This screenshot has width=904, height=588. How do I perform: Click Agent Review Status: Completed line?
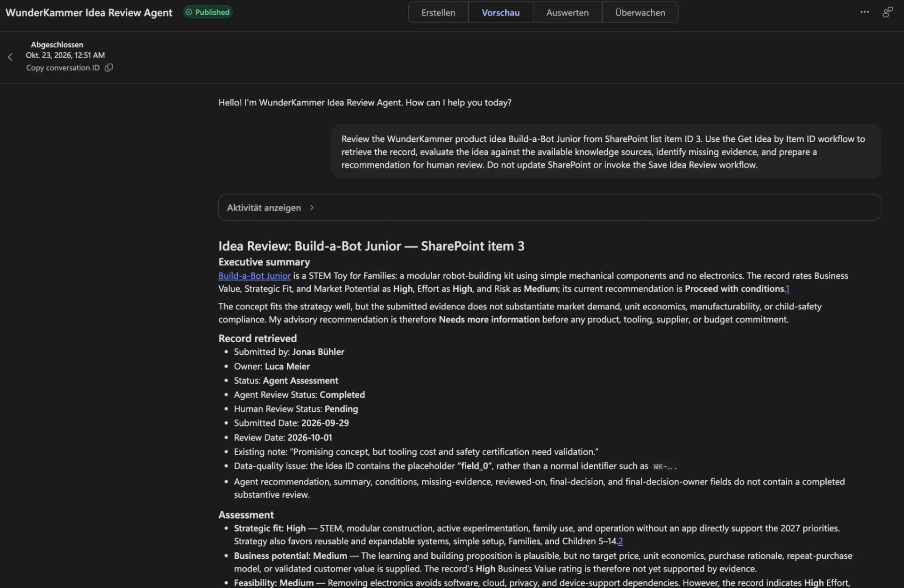[299, 395]
